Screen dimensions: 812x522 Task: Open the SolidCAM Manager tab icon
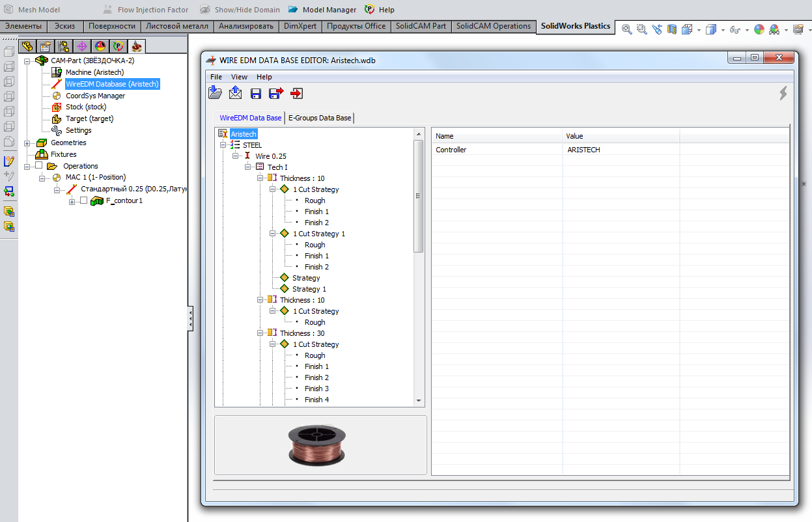(x=136, y=46)
